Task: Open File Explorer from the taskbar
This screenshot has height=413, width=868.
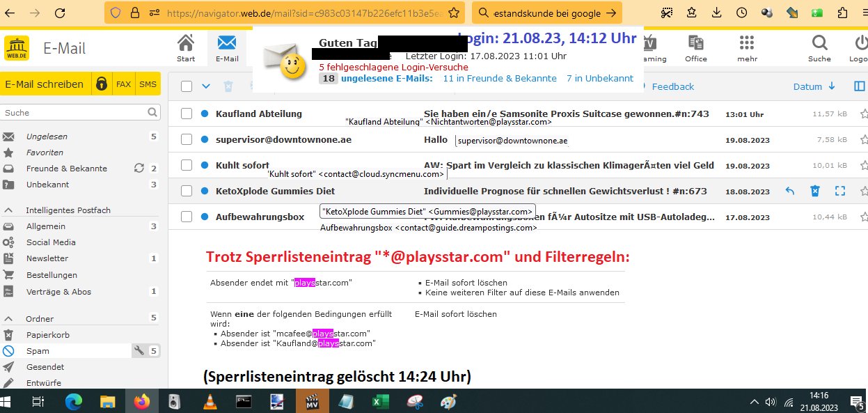Action: 107,401
